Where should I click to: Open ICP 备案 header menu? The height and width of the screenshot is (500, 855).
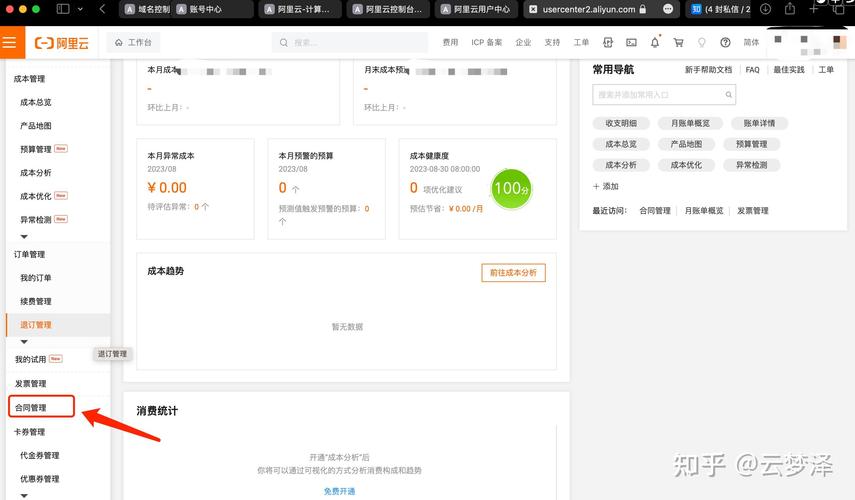486,43
